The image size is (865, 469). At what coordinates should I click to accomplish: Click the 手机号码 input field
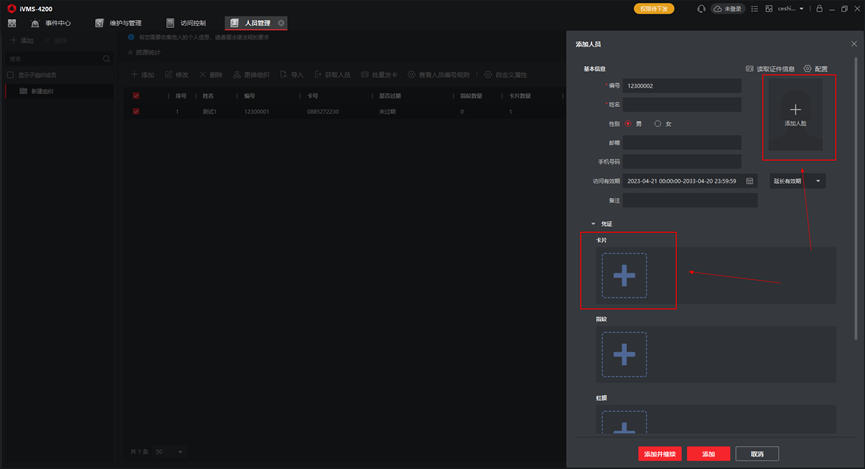pos(682,162)
